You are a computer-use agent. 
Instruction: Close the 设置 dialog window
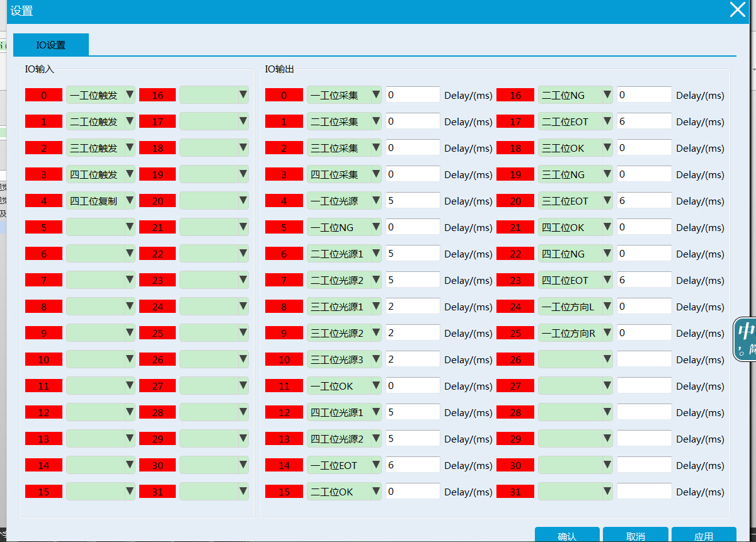pyautogui.click(x=737, y=10)
